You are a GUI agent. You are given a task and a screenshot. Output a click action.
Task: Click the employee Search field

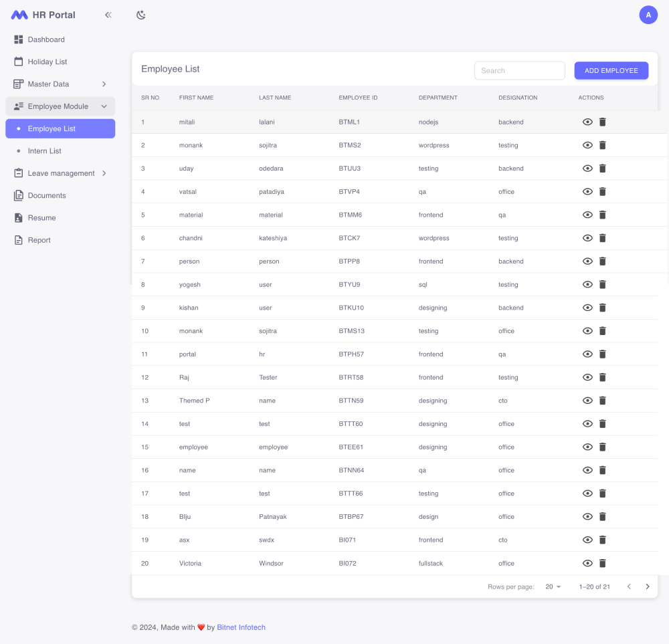(519, 70)
